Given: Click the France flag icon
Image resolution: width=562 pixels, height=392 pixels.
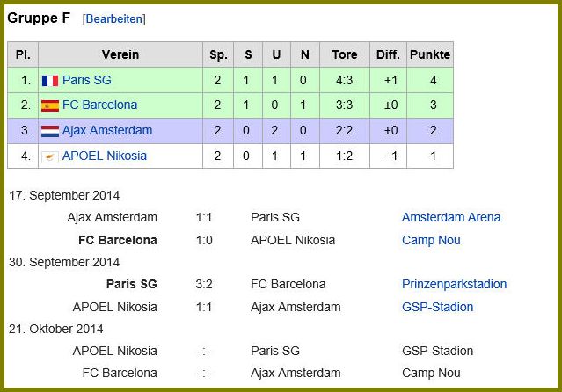Looking at the screenshot, I should click(x=50, y=81).
